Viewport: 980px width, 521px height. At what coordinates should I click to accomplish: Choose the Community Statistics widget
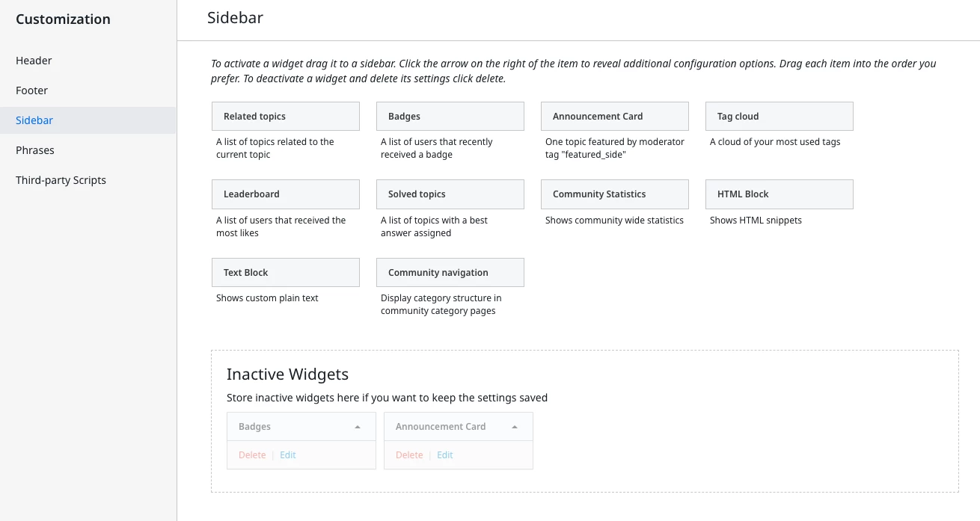(614, 194)
